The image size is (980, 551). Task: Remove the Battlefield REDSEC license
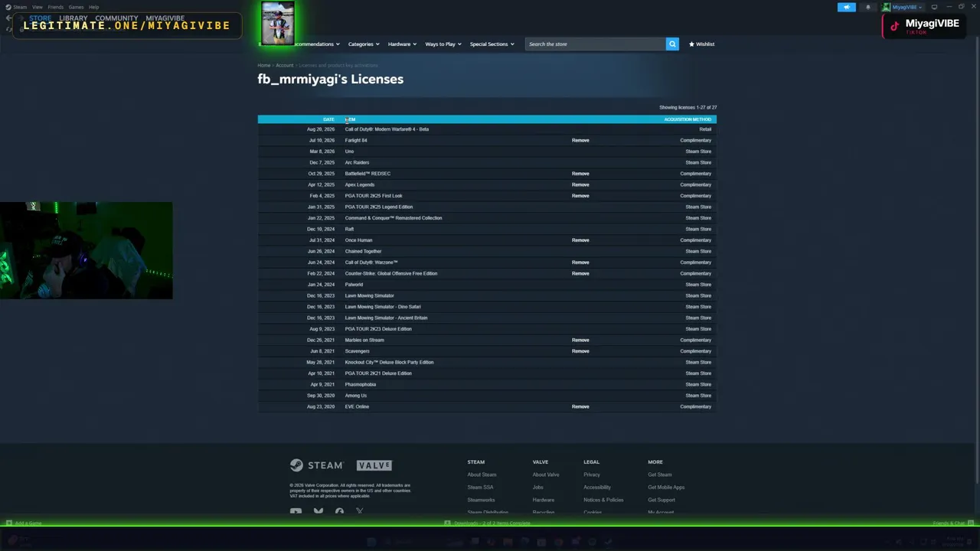[580, 174]
